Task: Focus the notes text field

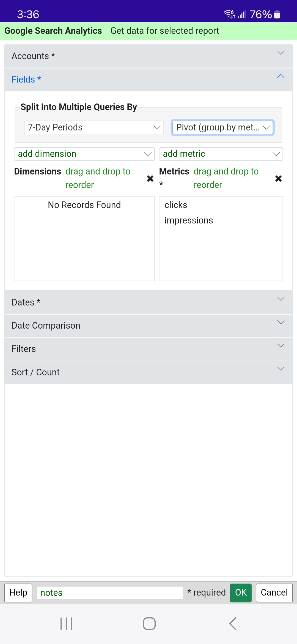Action: 109,593
